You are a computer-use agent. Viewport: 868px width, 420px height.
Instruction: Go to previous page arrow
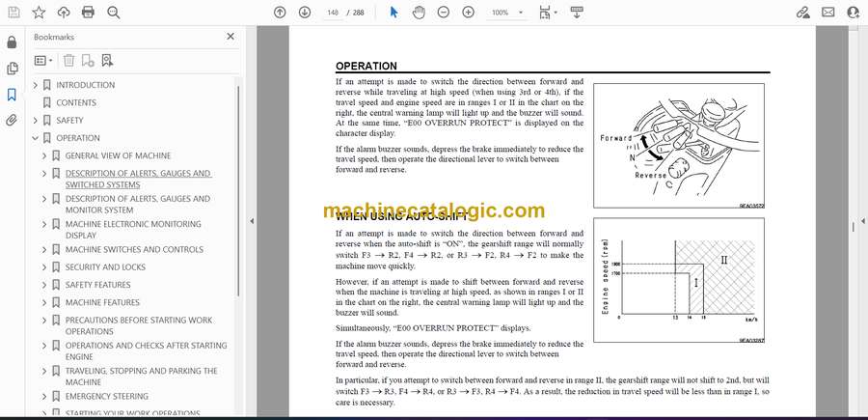(x=280, y=13)
